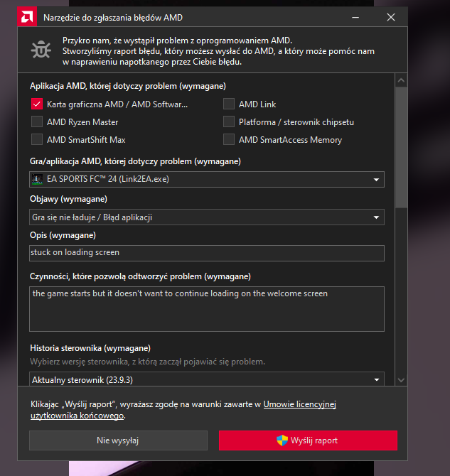Click the Opis field with 'stuck on loading screen'
Screen dimensions: 450x476
[207, 253]
